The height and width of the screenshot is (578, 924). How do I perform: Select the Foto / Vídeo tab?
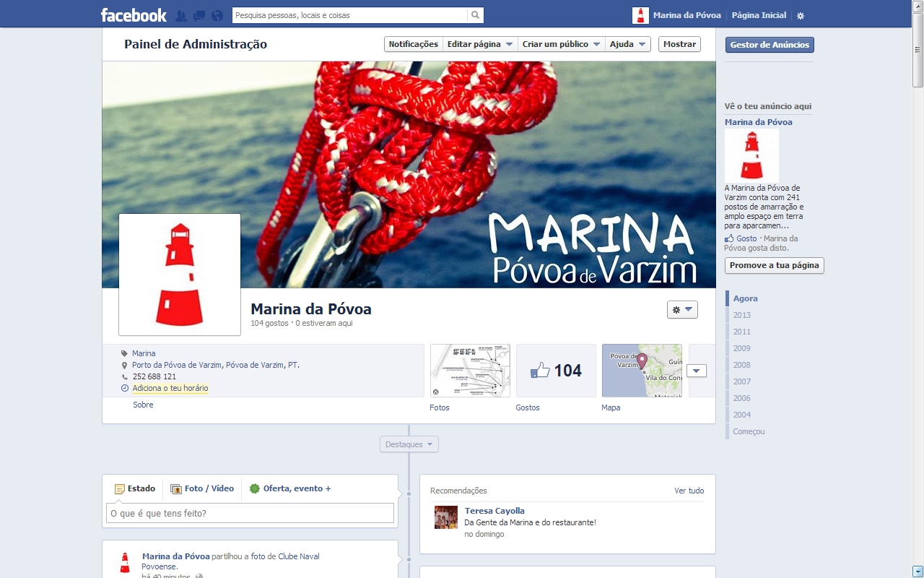pyautogui.click(x=202, y=488)
